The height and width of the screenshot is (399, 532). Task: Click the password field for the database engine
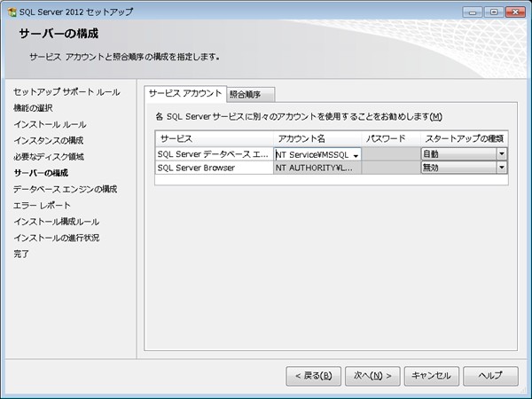pyautogui.click(x=391, y=154)
